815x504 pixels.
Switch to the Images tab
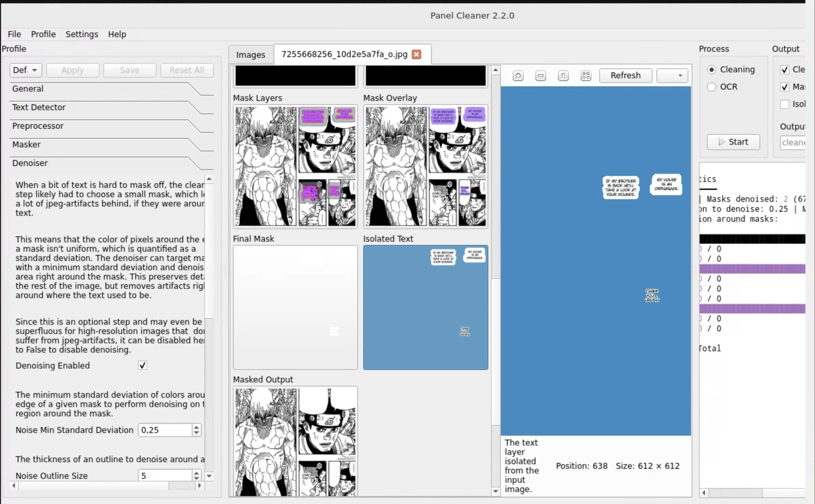(250, 55)
